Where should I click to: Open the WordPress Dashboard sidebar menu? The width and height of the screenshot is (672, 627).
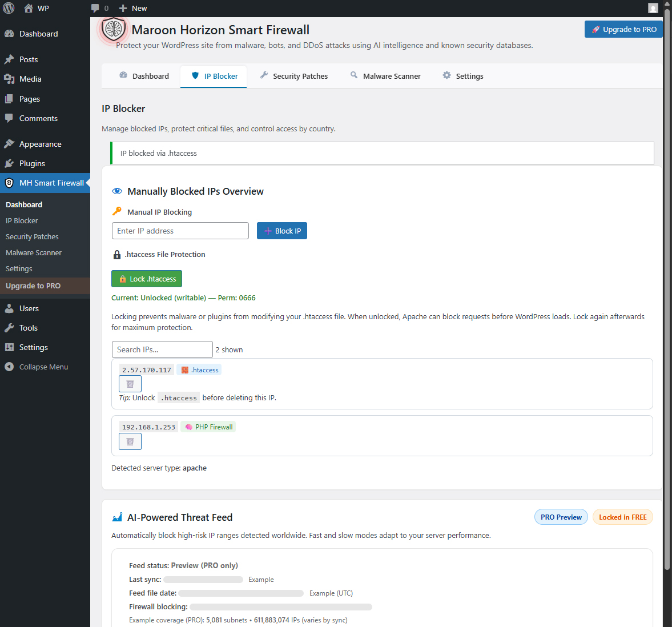point(45,34)
